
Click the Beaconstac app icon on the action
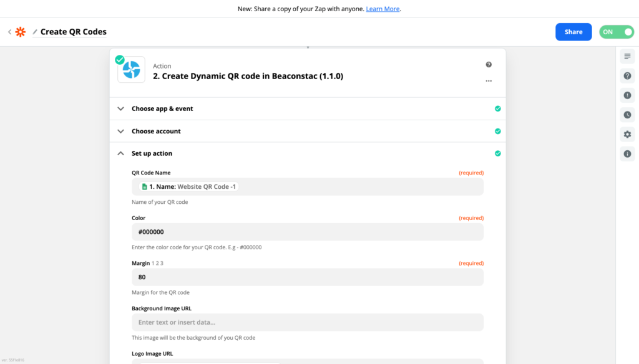click(131, 69)
